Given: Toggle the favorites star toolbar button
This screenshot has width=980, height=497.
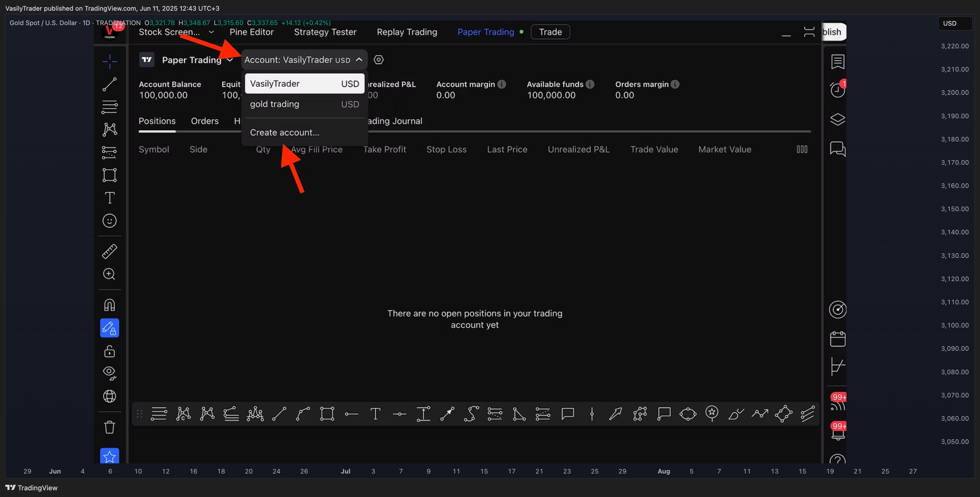Looking at the screenshot, I should click(109, 456).
